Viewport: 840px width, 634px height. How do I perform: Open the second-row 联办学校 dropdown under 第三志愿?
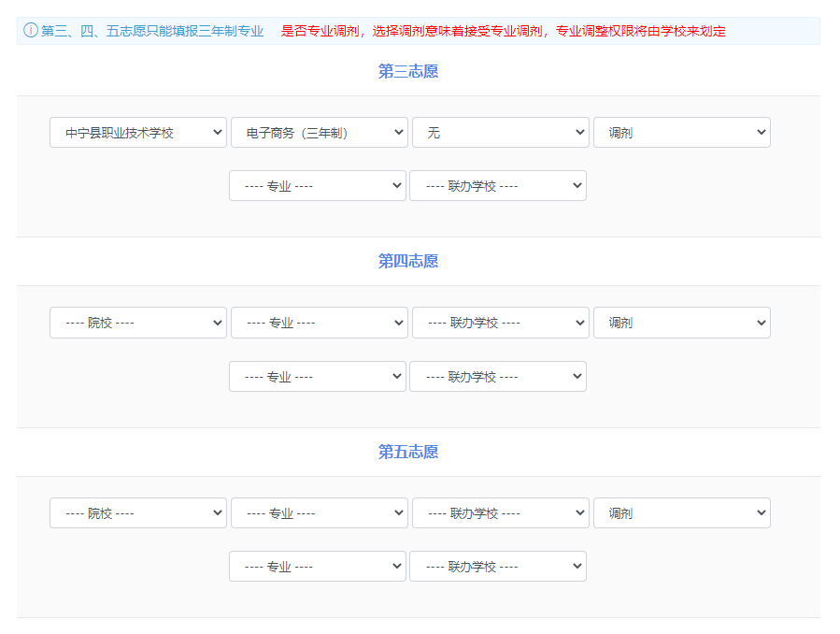(498, 185)
